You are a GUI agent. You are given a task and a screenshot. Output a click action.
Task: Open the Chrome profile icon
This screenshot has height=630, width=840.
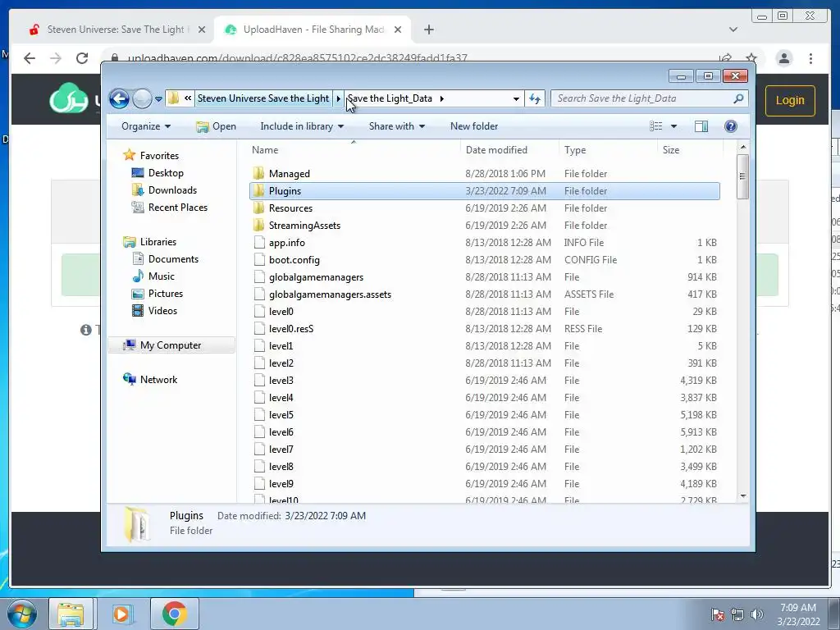(x=783, y=58)
